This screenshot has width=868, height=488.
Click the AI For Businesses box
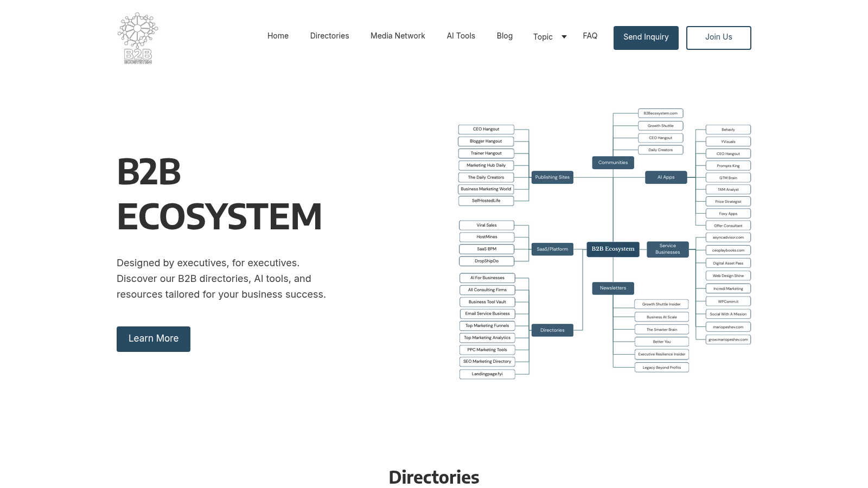(x=487, y=278)
